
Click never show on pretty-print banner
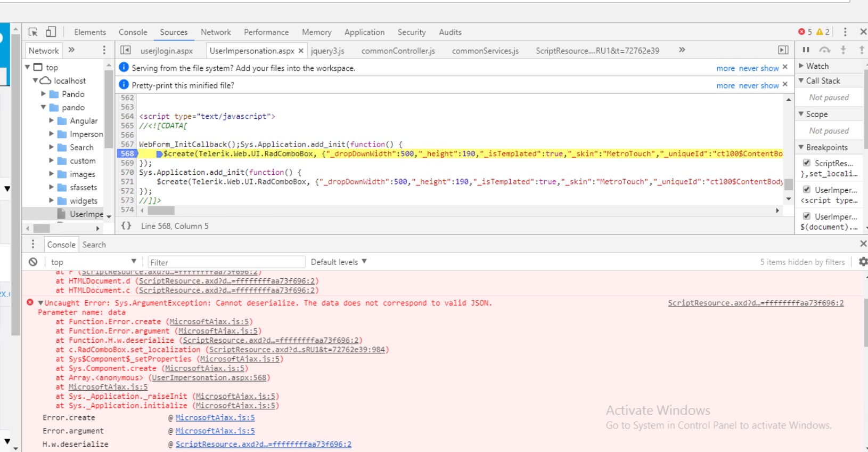pyautogui.click(x=758, y=85)
